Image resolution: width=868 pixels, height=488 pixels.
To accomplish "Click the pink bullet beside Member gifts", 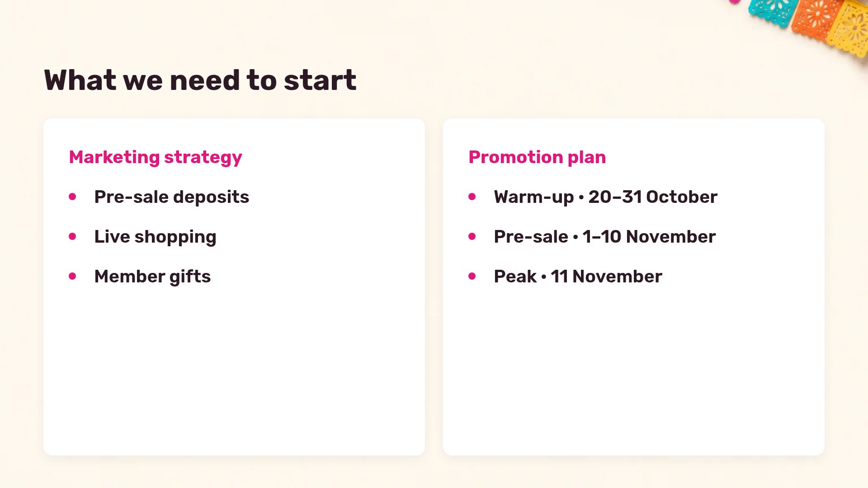I will pos(72,276).
